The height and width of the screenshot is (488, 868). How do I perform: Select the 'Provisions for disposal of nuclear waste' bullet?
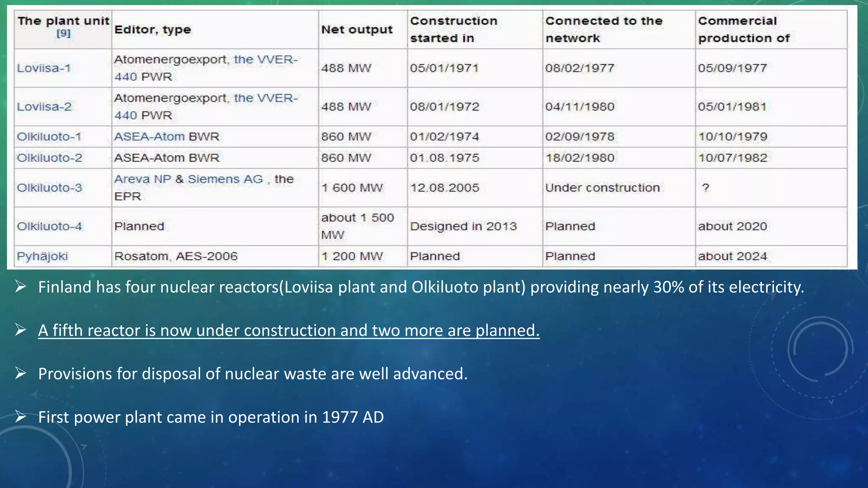(253, 374)
